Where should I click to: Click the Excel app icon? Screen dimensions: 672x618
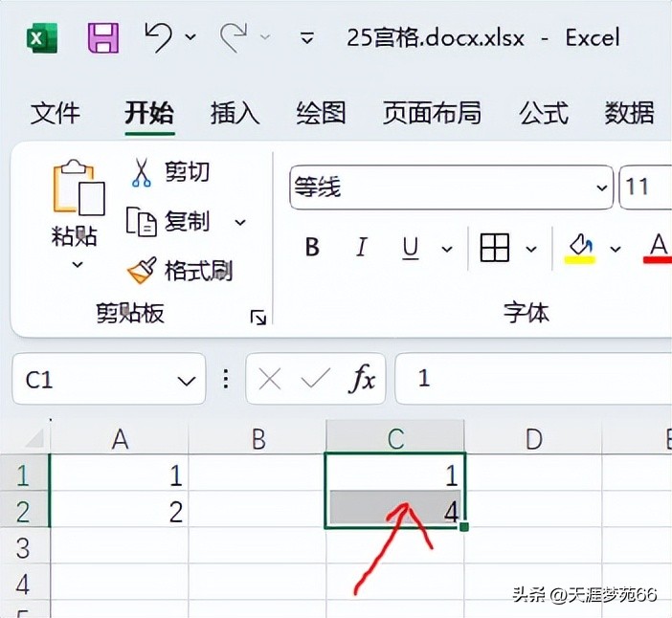[x=42, y=38]
